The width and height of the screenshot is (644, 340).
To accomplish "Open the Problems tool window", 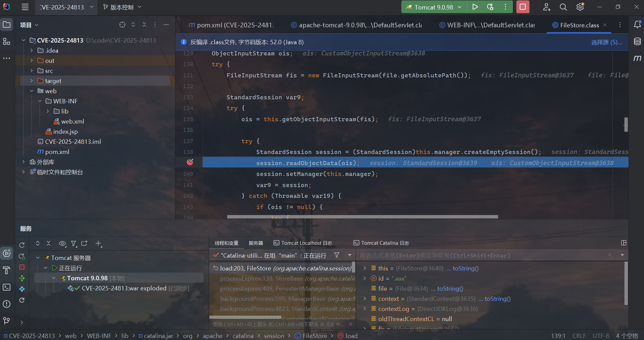I will click(6, 304).
